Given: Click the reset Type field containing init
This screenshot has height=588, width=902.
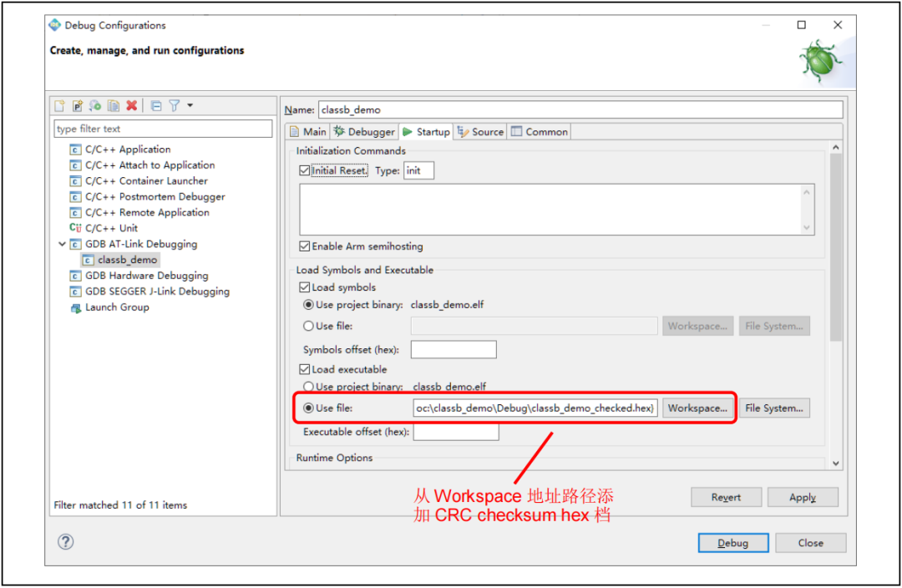Looking at the screenshot, I should (x=418, y=170).
